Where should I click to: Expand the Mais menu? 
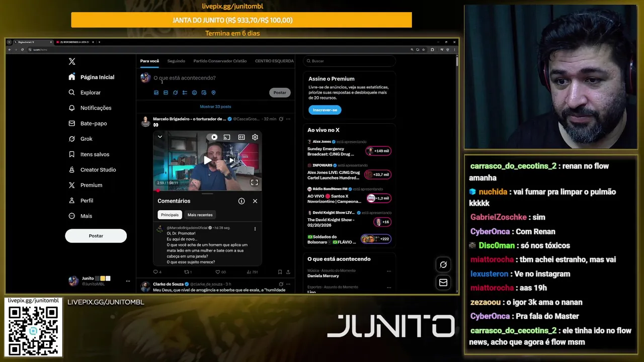80,216
